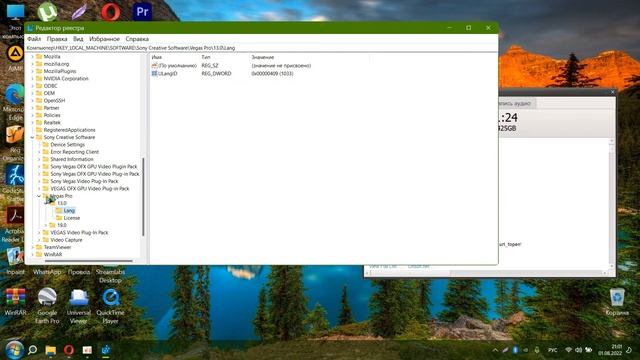This screenshot has height=360, width=640.
Task: Open File Explorer from the taskbar
Action: pyautogui.click(x=51, y=350)
